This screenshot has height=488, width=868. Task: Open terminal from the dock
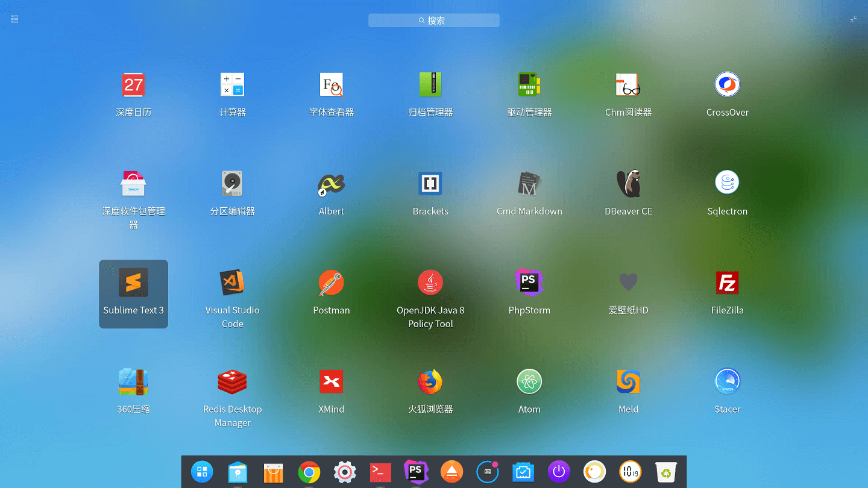point(380,472)
